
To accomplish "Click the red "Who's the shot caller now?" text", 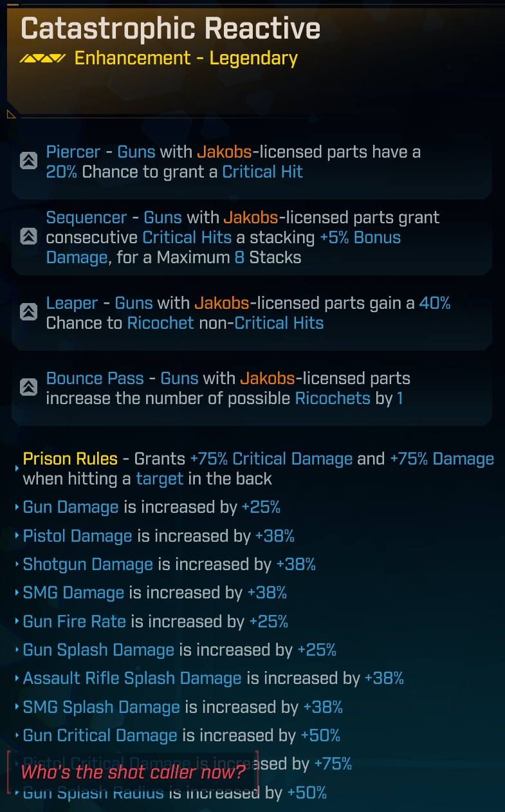I will tap(132, 772).
